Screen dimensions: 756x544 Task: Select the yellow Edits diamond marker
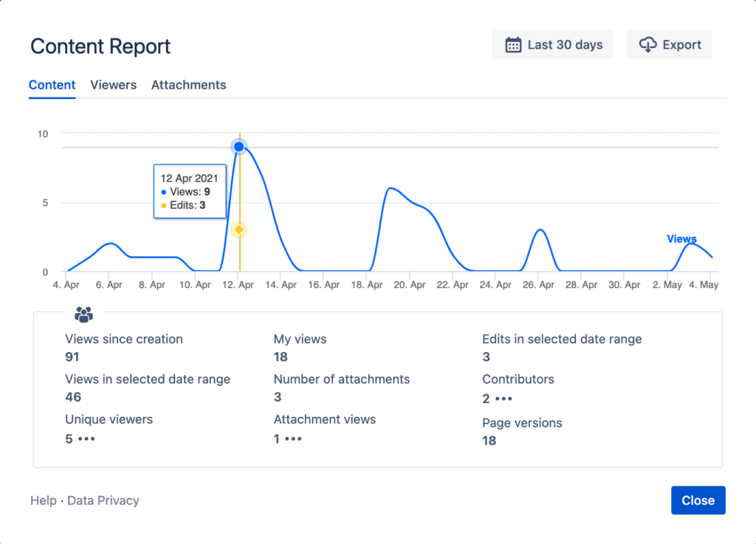[238, 230]
